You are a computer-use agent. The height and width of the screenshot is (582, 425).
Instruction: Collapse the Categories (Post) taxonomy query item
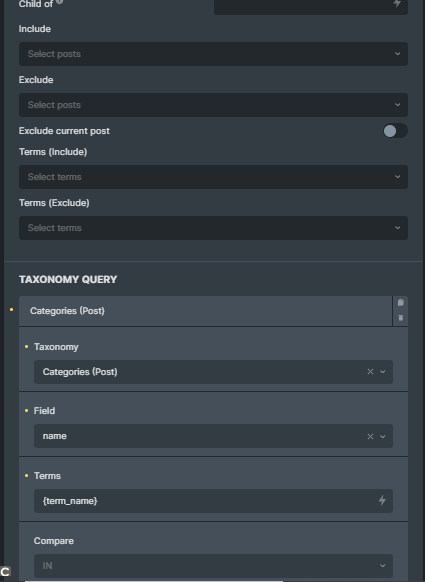point(205,311)
